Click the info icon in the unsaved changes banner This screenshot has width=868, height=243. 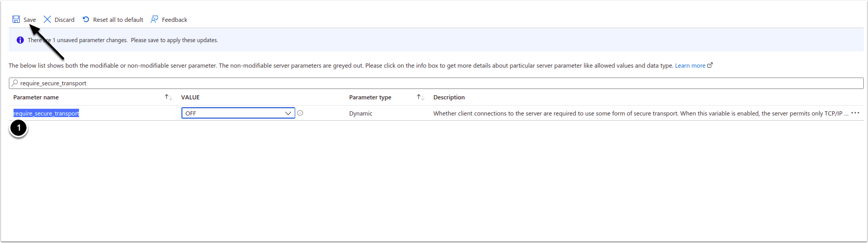click(x=20, y=40)
